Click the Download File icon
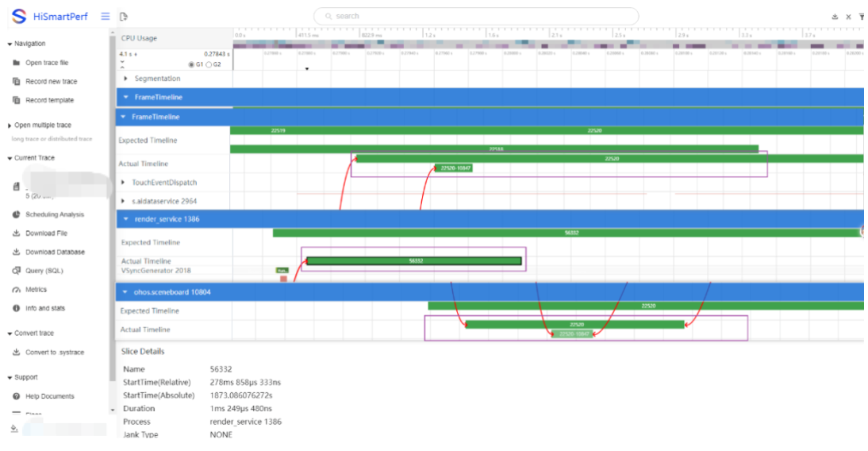 (16, 233)
